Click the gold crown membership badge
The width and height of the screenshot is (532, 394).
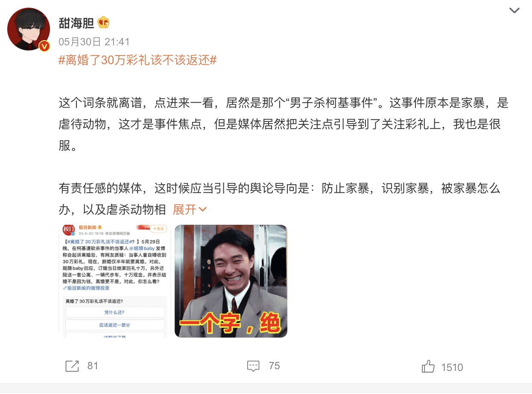(104, 22)
